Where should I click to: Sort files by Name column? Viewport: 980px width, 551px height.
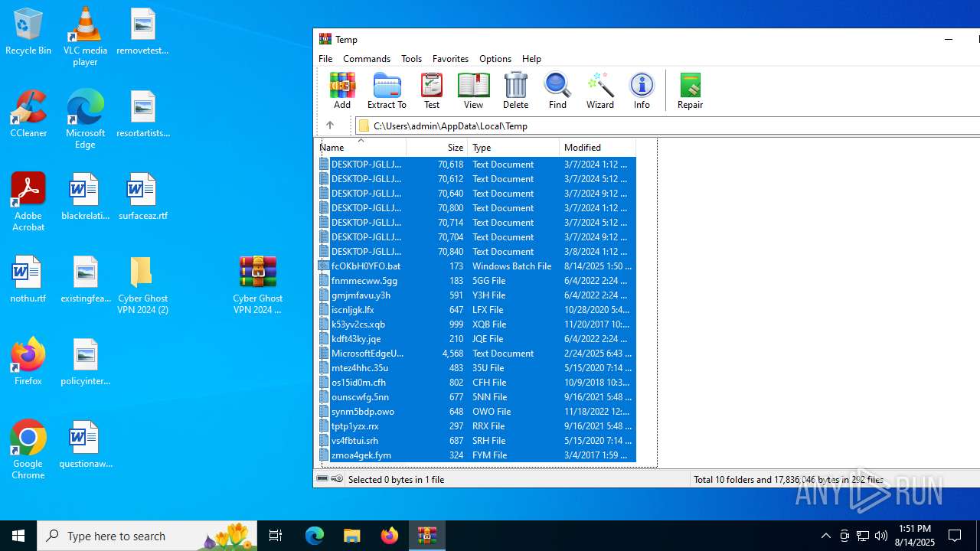(x=361, y=147)
